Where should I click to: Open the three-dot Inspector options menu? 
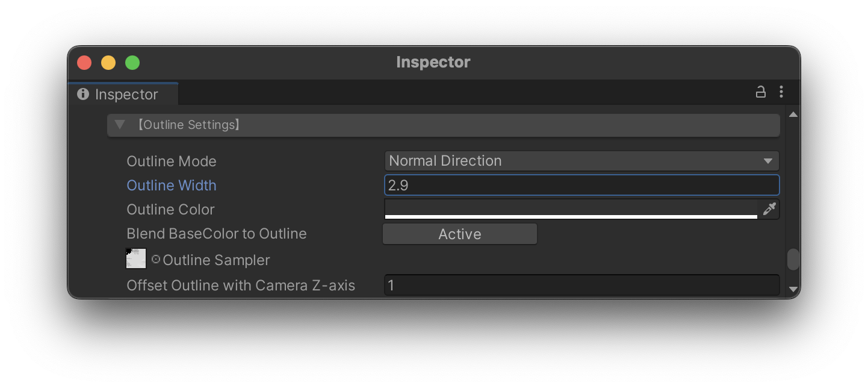pos(781,92)
